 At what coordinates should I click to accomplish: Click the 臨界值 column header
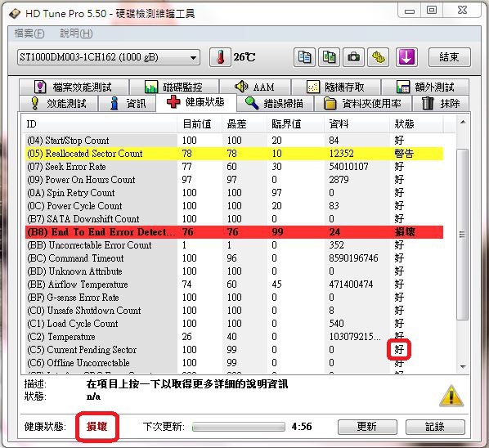(x=295, y=124)
